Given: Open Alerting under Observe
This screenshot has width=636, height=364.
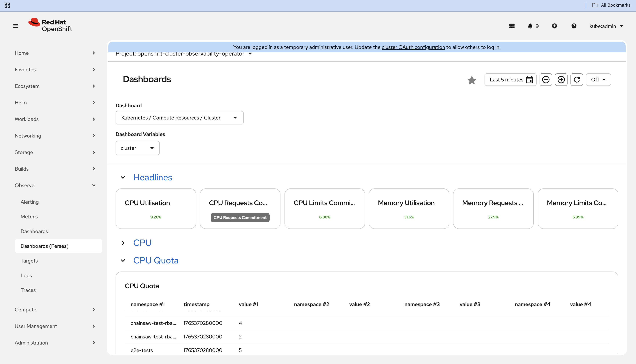Looking at the screenshot, I should coord(29,202).
